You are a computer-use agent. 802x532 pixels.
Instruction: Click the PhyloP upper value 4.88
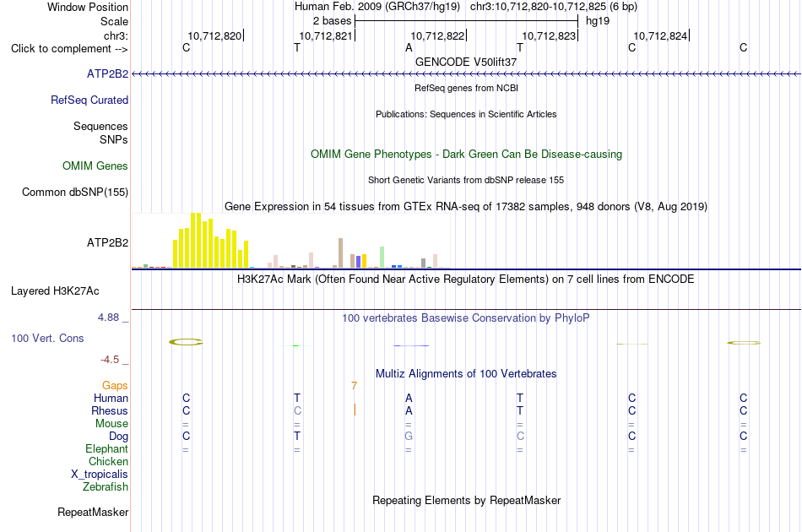[x=108, y=318]
